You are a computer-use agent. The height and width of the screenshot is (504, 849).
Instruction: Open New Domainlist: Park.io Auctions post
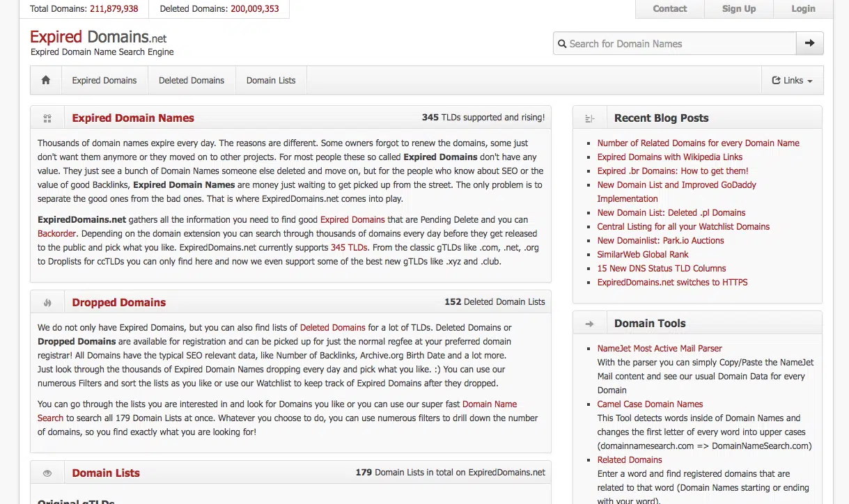pos(661,240)
